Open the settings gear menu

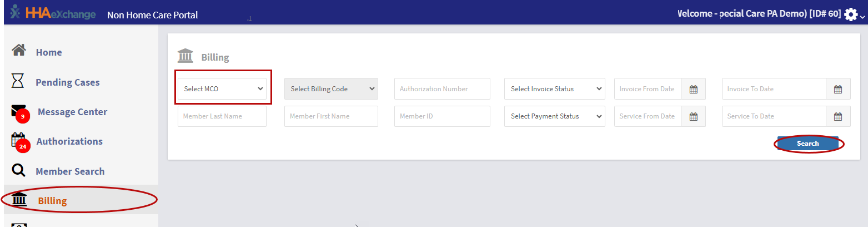[x=850, y=14]
